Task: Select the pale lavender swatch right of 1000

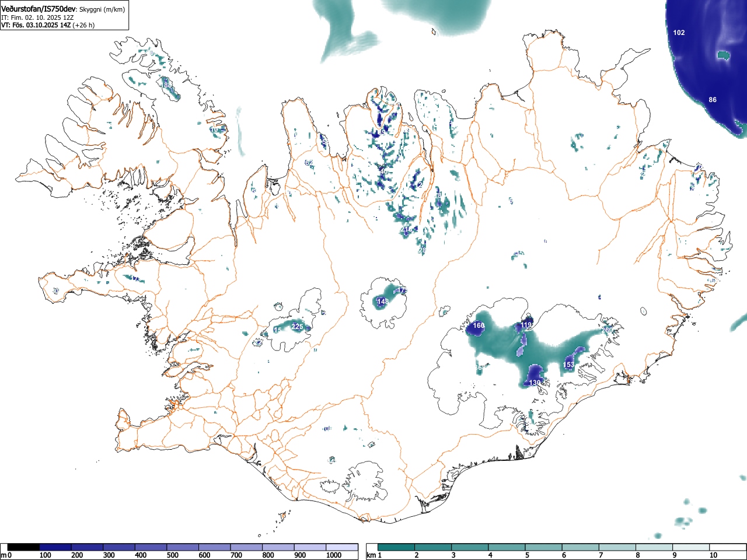Action: pyautogui.click(x=342, y=547)
